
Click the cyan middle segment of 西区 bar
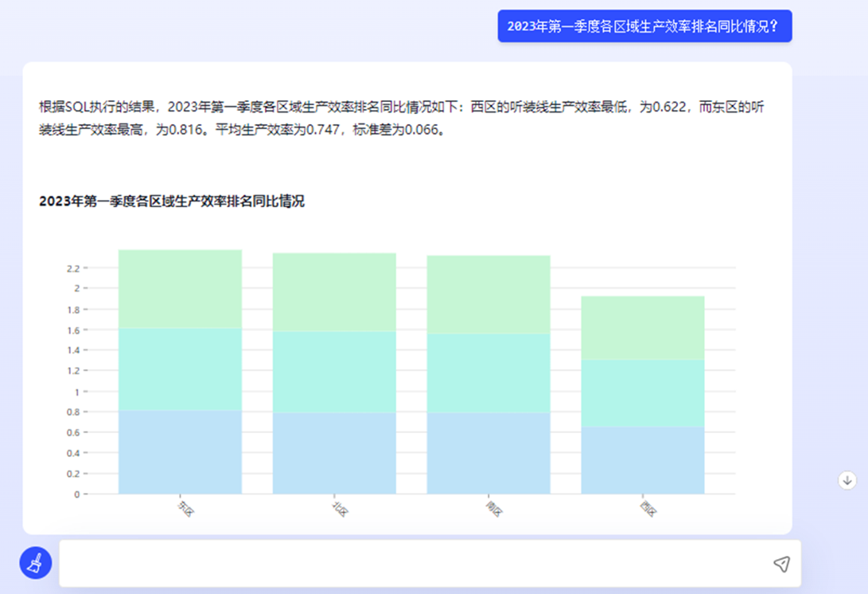tap(643, 393)
